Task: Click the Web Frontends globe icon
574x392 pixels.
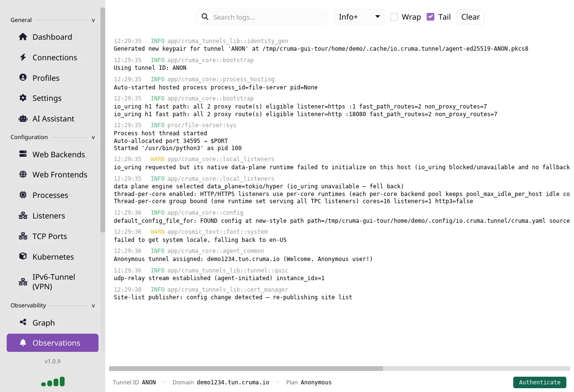Action: click(x=22, y=174)
